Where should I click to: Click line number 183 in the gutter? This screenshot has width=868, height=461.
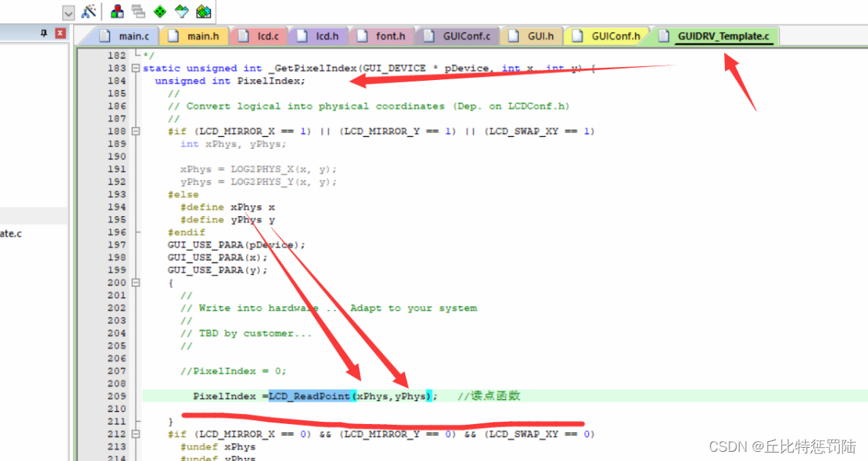(117, 68)
